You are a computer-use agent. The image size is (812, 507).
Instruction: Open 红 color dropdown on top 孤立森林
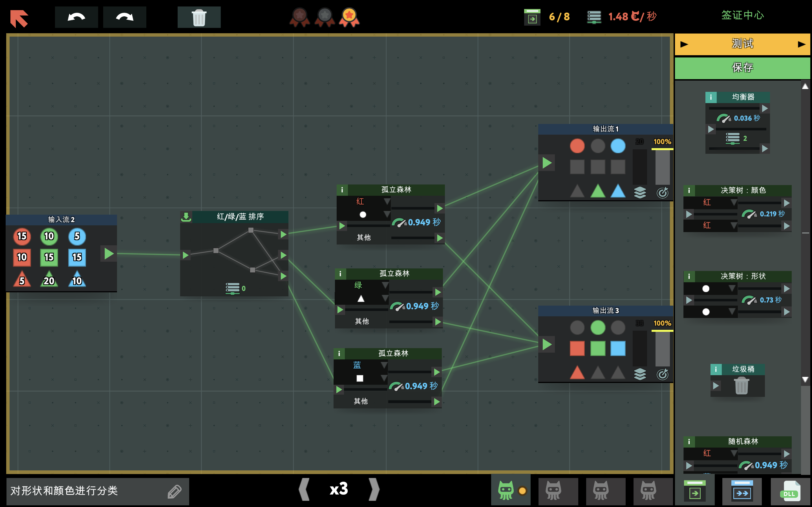[x=387, y=201]
